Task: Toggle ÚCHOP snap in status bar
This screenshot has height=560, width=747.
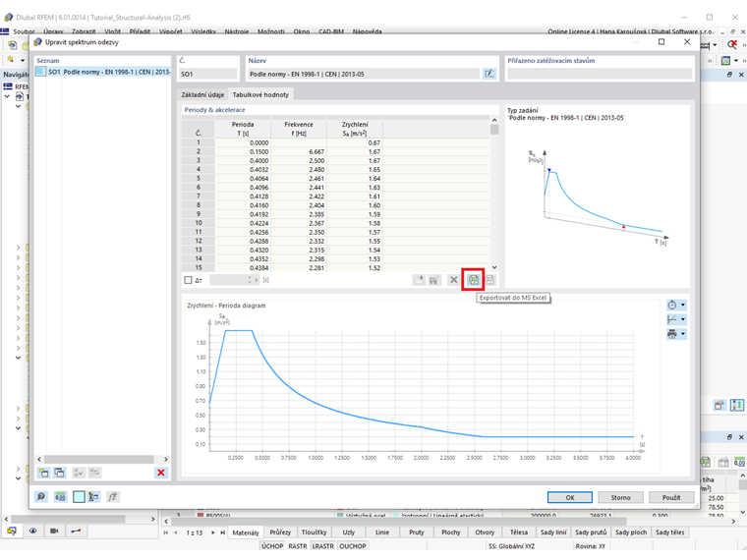Action: point(272,546)
